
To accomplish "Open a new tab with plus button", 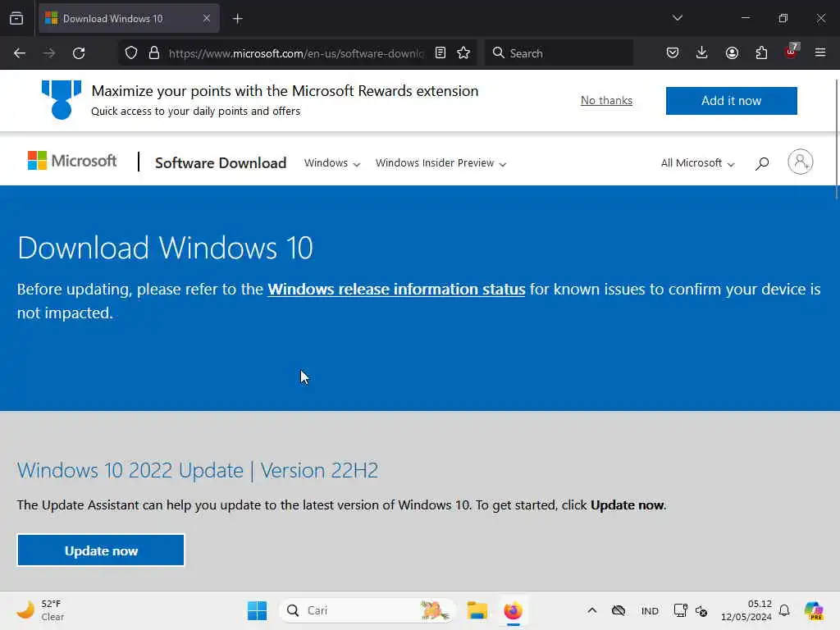I will coord(238,19).
